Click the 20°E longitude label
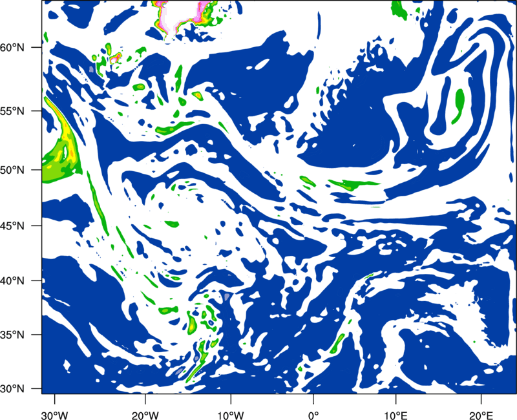 pos(481,415)
